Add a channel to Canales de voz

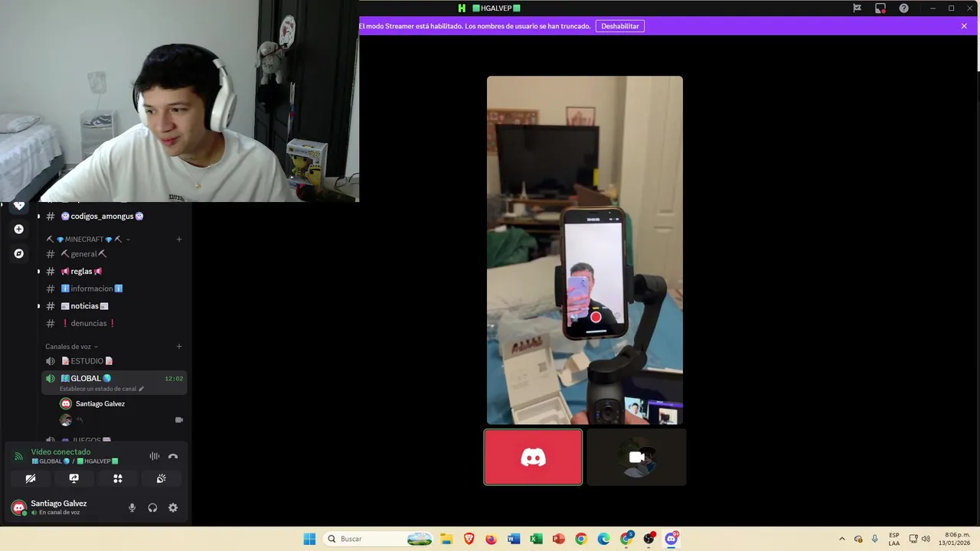(x=179, y=347)
